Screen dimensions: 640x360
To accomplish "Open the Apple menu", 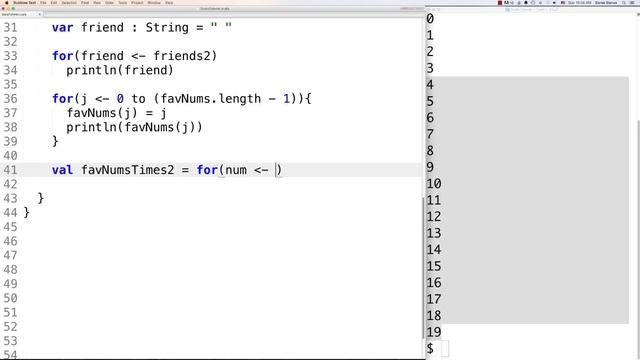I will (6, 2).
